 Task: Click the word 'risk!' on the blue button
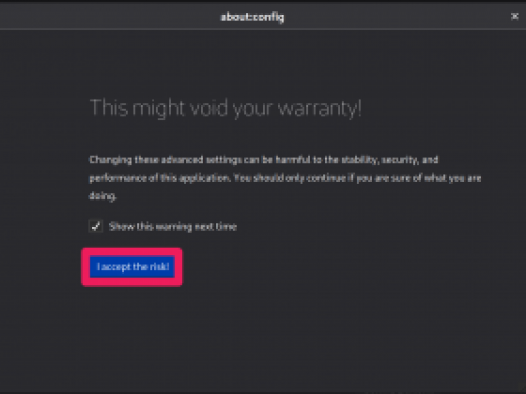click(x=159, y=267)
